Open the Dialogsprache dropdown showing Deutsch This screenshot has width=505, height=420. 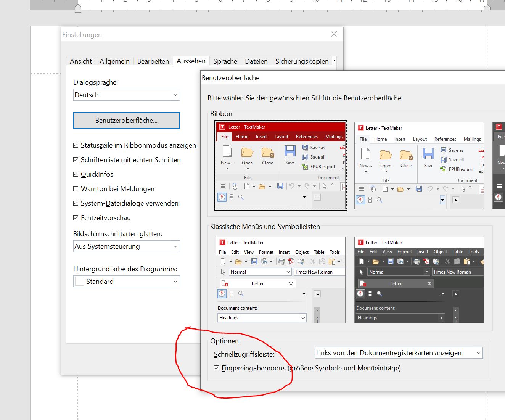coord(127,95)
